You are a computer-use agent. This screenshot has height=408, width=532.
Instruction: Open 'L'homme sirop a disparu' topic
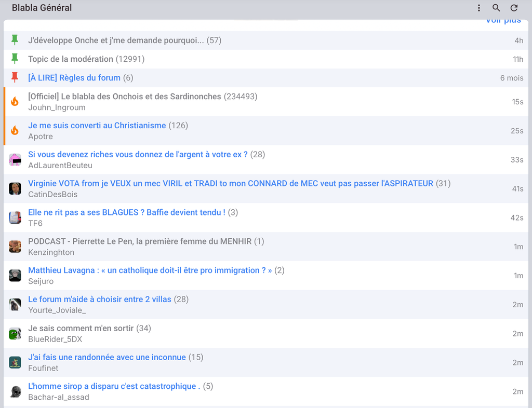coord(114,386)
